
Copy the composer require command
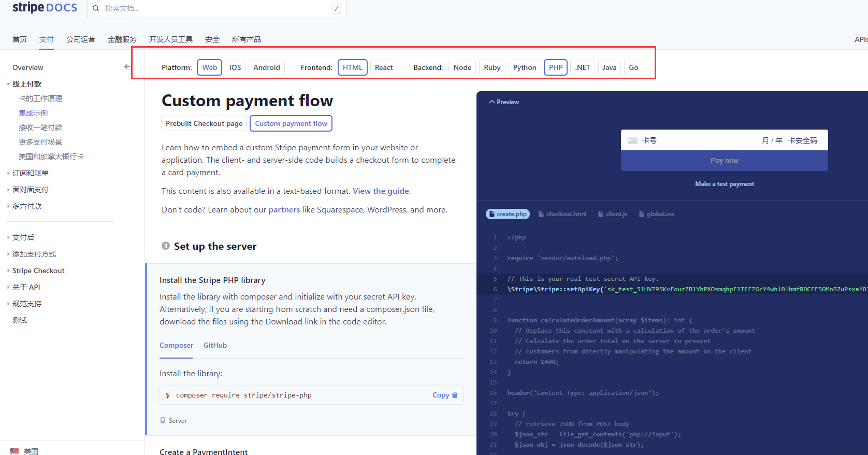pos(444,395)
